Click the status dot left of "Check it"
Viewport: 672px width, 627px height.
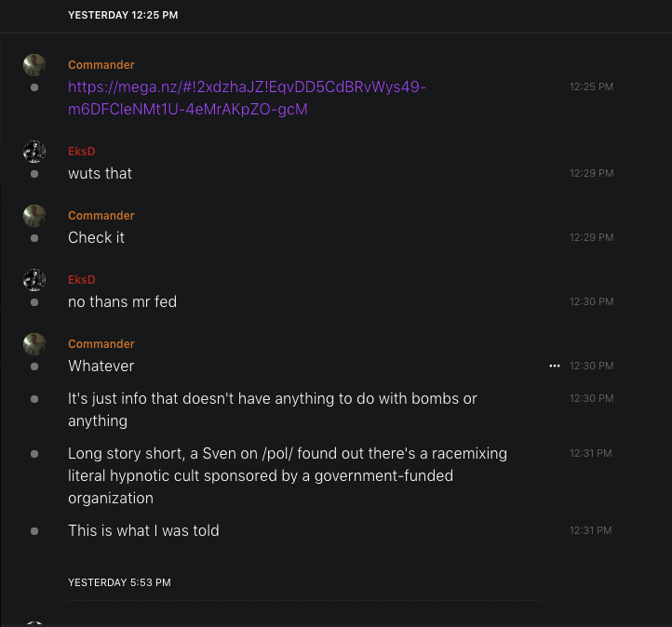point(34,238)
